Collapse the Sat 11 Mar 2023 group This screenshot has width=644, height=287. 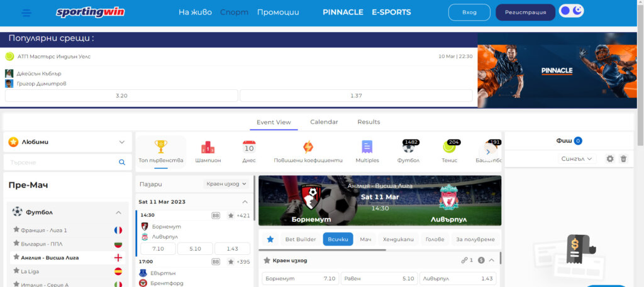[245, 202]
